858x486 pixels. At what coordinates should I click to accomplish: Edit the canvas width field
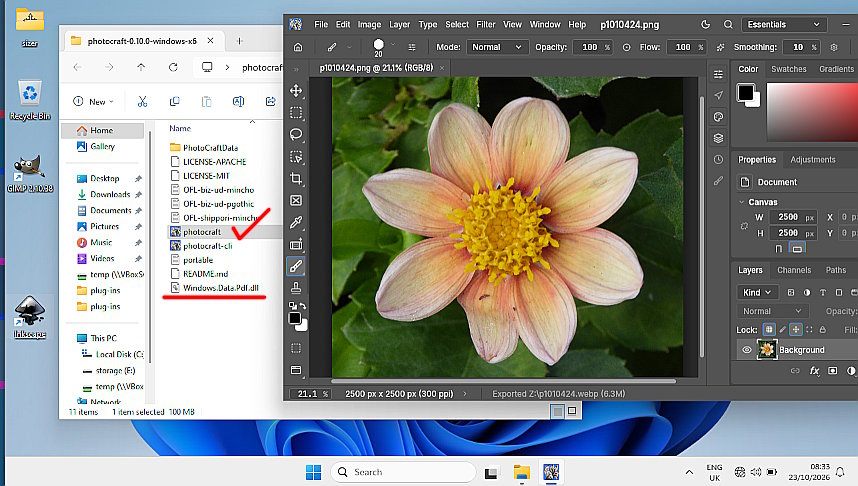[x=792, y=217]
